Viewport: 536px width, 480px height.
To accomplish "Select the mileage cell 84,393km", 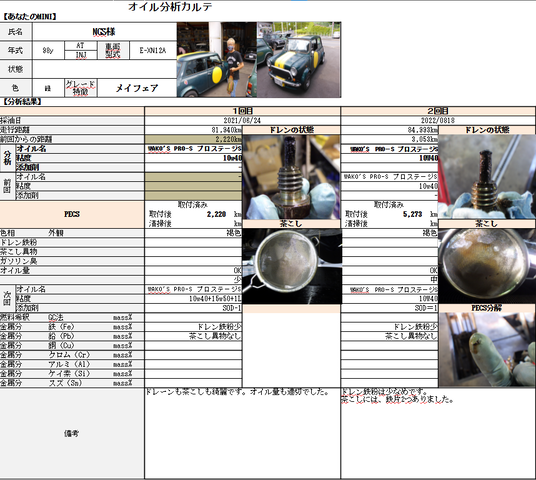I will pyautogui.click(x=389, y=130).
